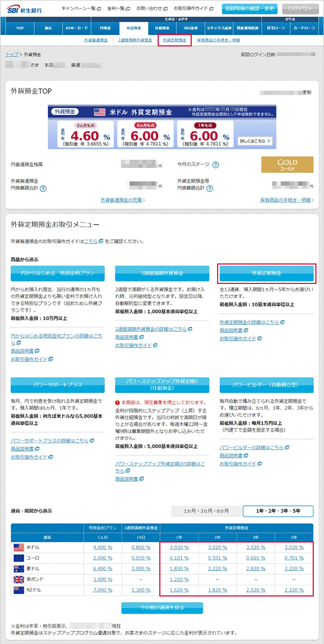Click the US flag icon in 米ドル row
Image resolution: width=324 pixels, height=644 pixels.
tap(19, 547)
